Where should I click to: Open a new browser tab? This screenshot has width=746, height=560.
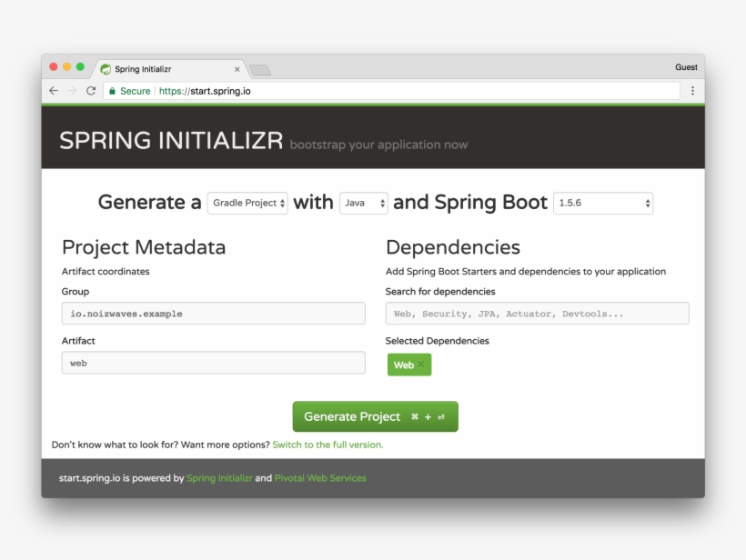click(260, 68)
